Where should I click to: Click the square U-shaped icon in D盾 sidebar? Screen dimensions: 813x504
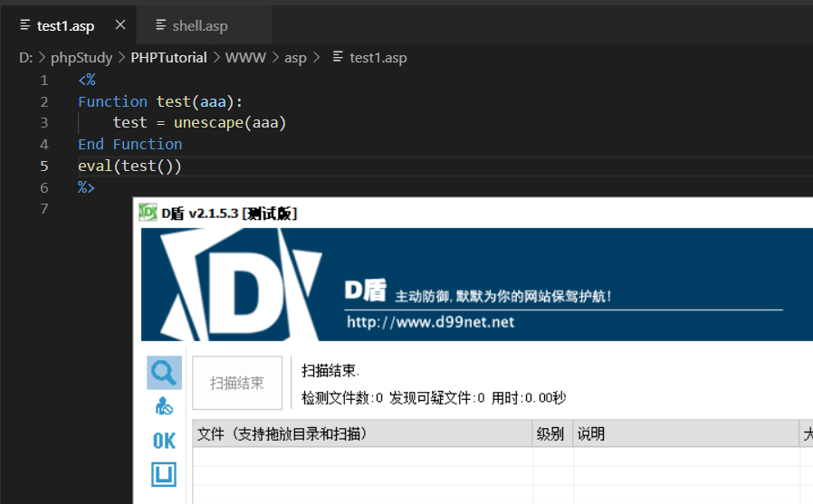pos(164,474)
